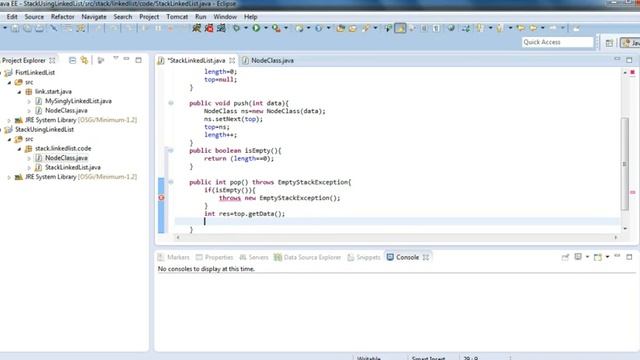Screen dimensions: 640x360
Task: Toggle Show Whitespace Characters pilcrow button
Action: [x=436, y=28]
